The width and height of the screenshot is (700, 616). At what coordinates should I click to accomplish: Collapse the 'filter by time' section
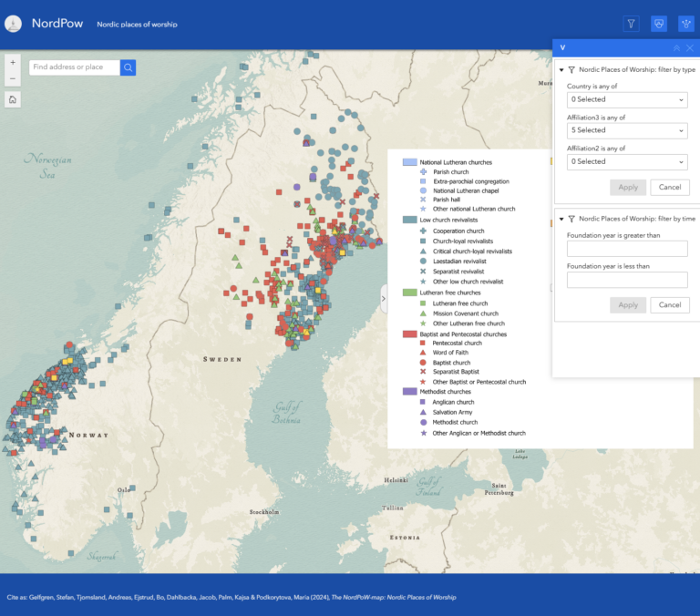(561, 219)
